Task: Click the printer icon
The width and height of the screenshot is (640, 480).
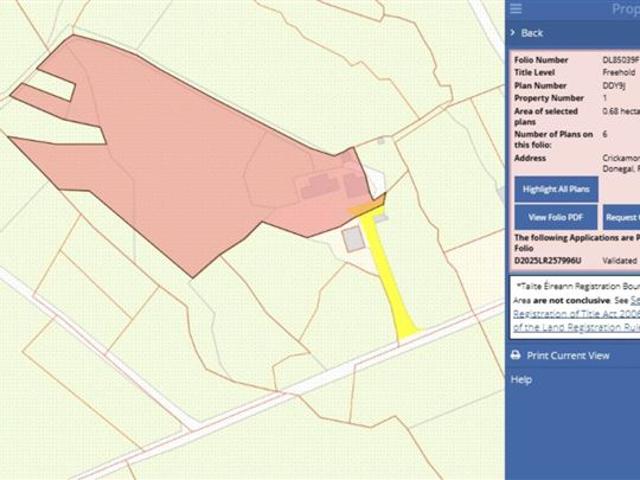Action: point(516,355)
